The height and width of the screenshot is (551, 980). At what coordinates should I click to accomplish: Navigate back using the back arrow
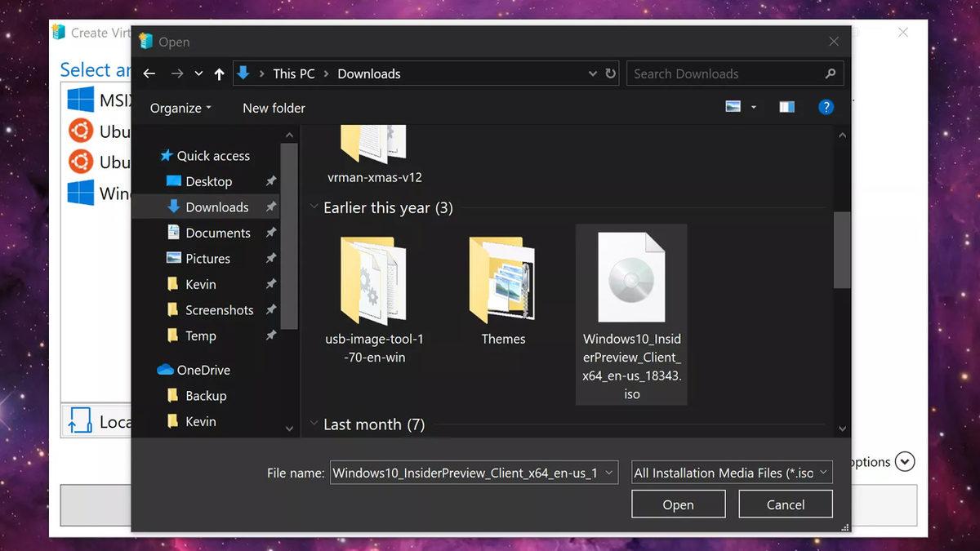pos(149,73)
